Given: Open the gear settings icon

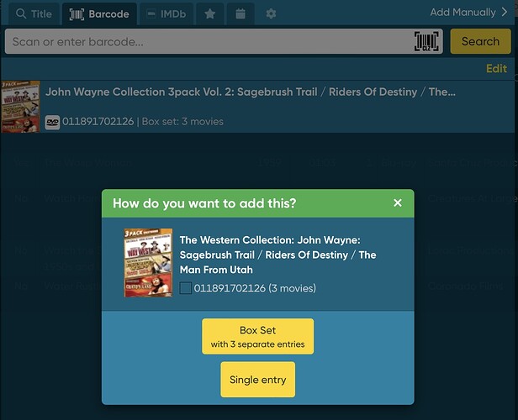Looking at the screenshot, I should 270,14.
